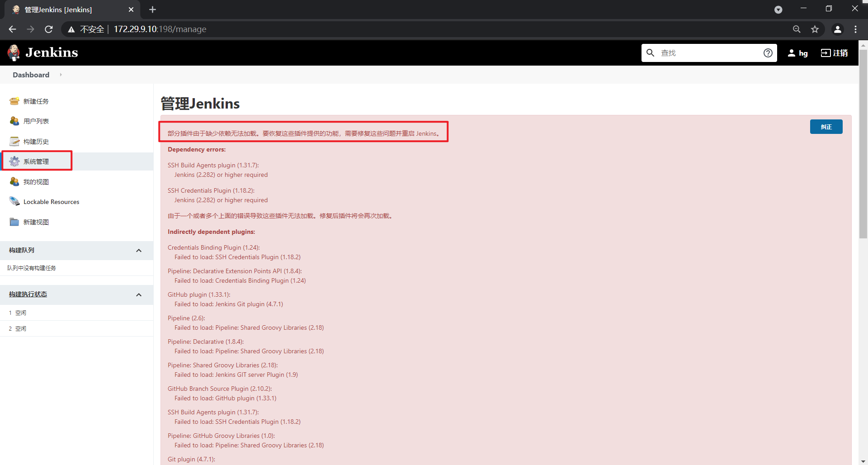Click the 系统管理 gear icon
This screenshot has width=868, height=465.
14,161
